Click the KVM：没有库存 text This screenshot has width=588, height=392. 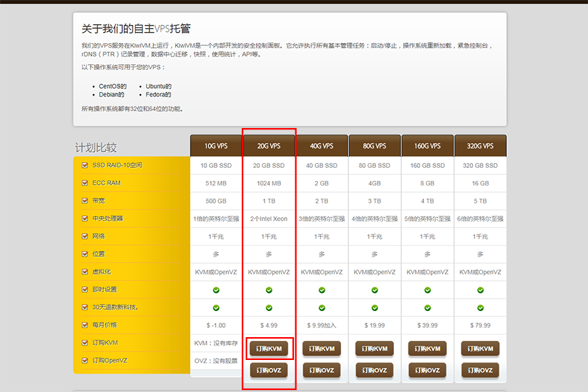(x=216, y=343)
